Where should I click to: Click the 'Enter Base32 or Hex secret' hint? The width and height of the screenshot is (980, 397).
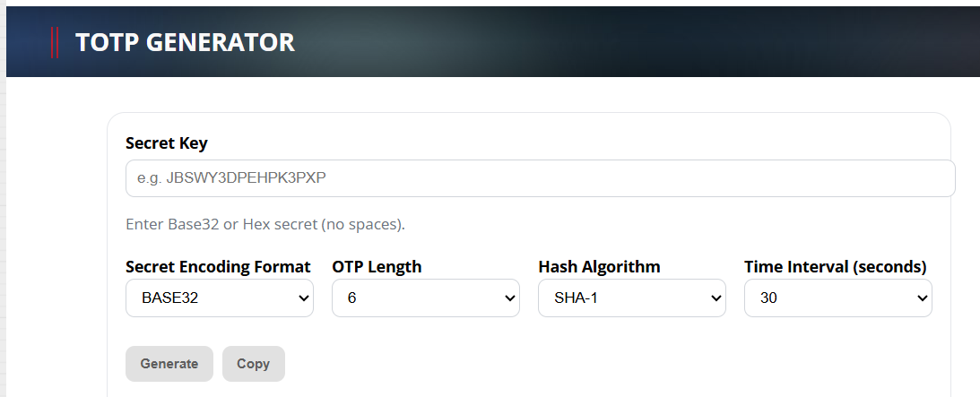pos(265,224)
